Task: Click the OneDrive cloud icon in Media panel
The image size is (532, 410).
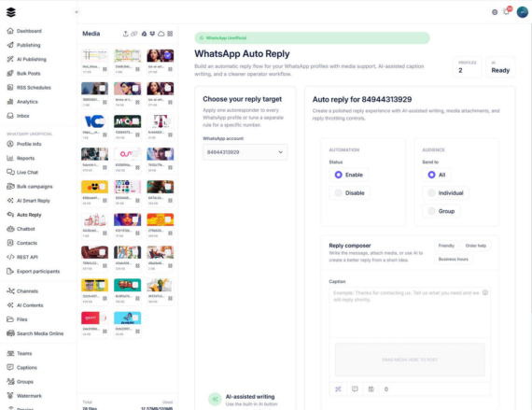Action: tap(161, 34)
